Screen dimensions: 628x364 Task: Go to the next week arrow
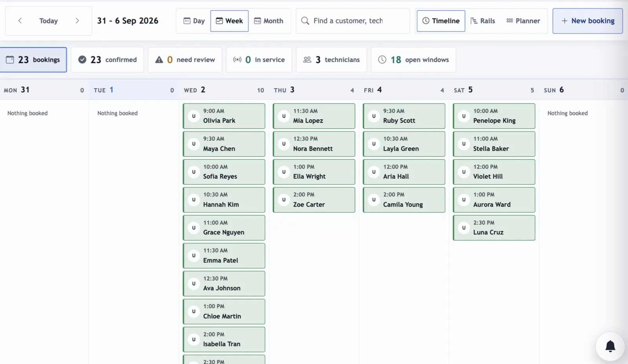tap(77, 21)
